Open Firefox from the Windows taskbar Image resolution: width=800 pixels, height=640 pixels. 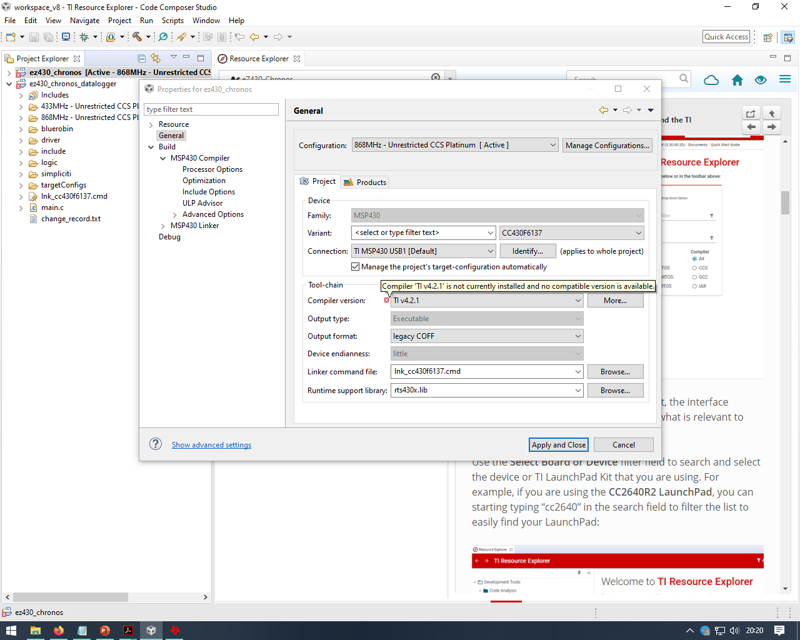(x=57, y=631)
